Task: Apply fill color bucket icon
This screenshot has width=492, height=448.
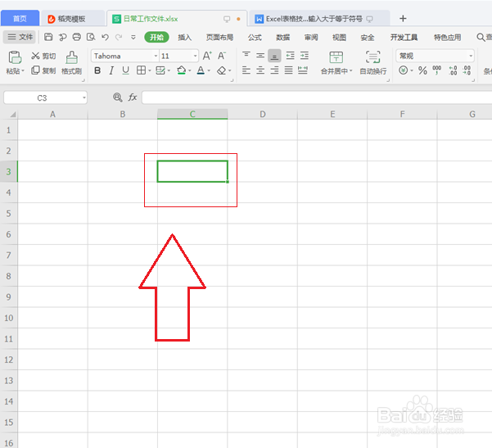Action: point(181,70)
